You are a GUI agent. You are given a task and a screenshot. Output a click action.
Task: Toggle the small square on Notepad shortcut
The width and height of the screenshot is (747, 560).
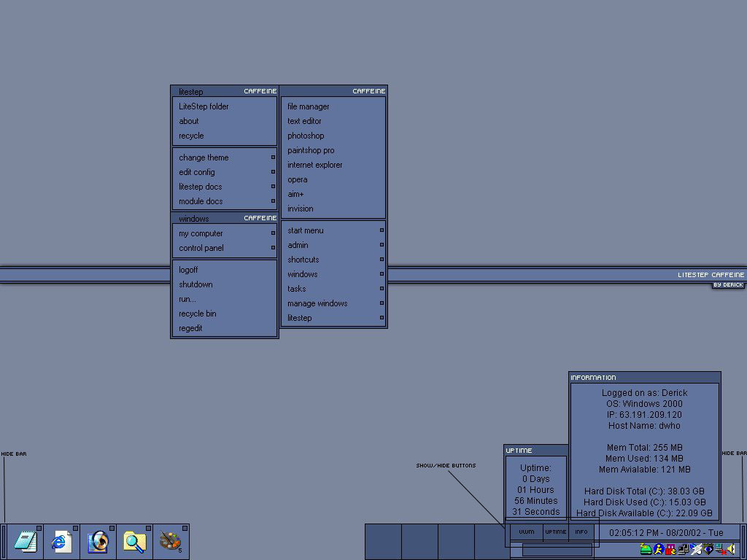point(39,528)
